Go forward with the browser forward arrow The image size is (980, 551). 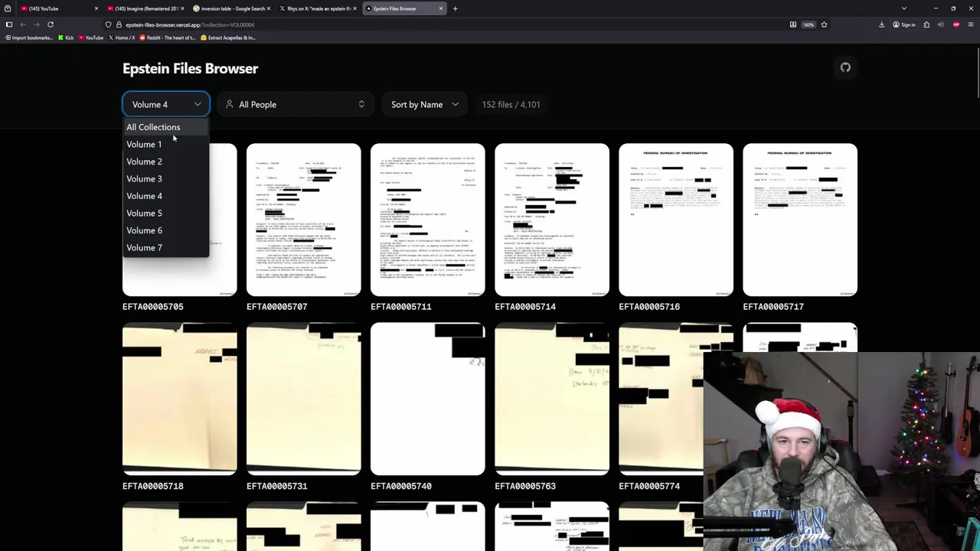[37, 24]
